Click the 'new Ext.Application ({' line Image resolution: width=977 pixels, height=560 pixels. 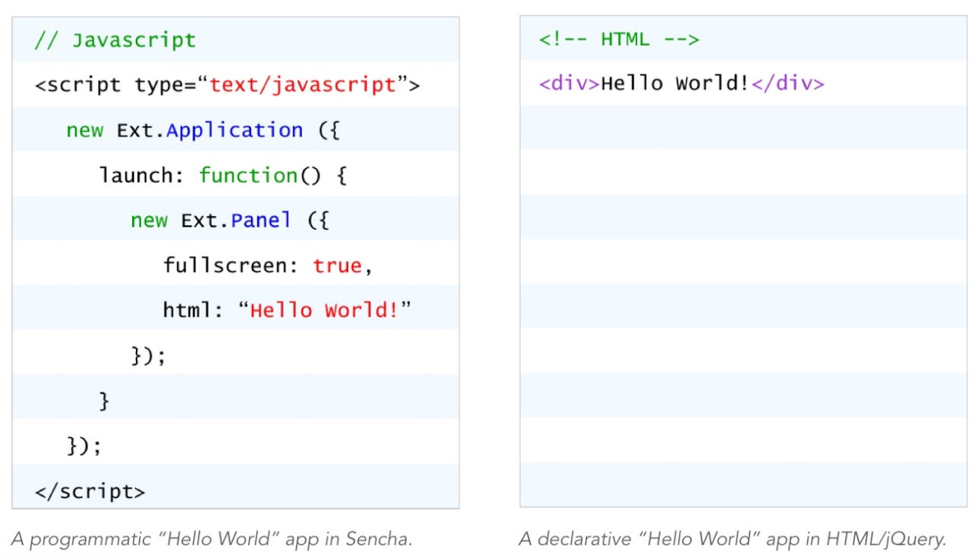pyautogui.click(x=203, y=130)
